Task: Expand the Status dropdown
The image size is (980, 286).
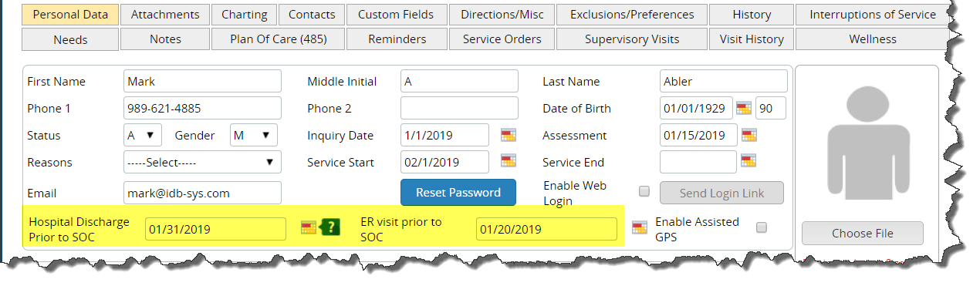Action: 143,135
